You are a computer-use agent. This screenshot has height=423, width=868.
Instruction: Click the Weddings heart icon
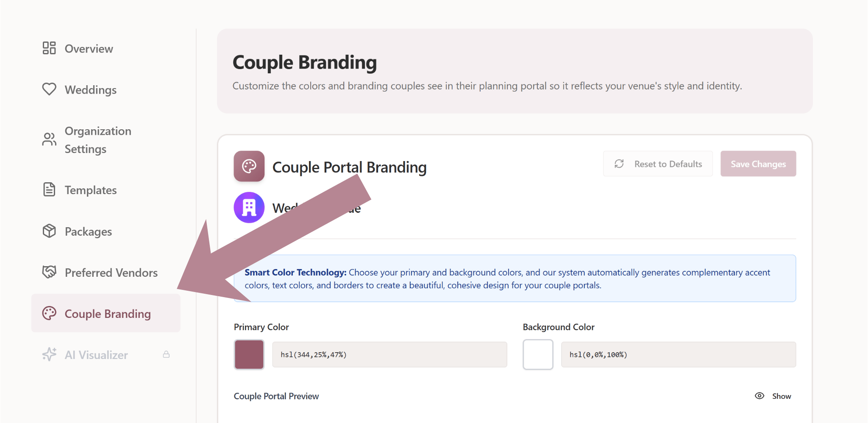(x=49, y=89)
